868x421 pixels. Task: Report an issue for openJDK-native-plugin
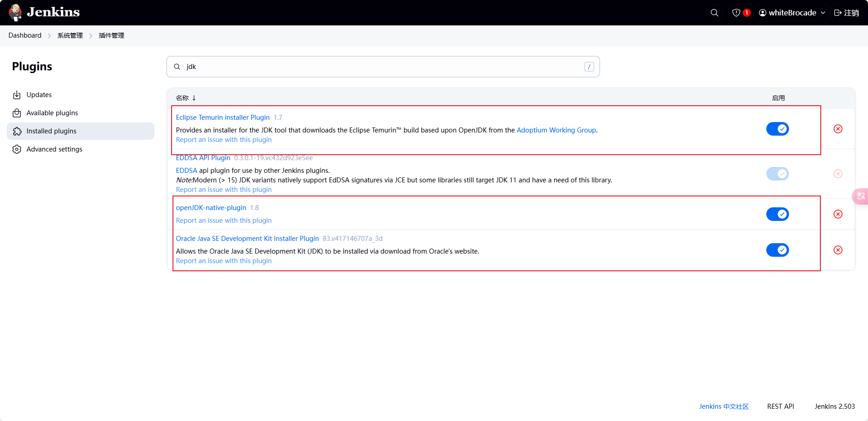(224, 220)
